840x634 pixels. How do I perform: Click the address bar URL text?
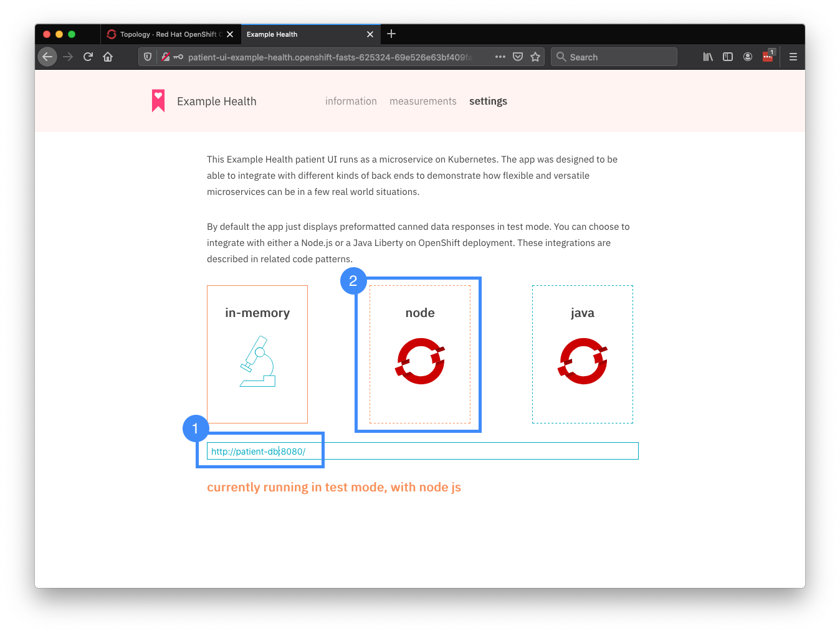330,57
